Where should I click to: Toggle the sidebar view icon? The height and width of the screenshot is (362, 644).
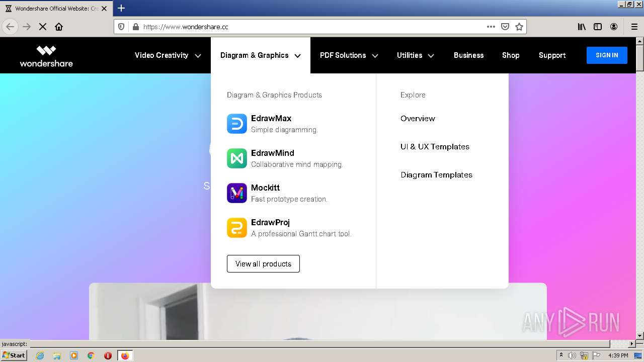[598, 27]
